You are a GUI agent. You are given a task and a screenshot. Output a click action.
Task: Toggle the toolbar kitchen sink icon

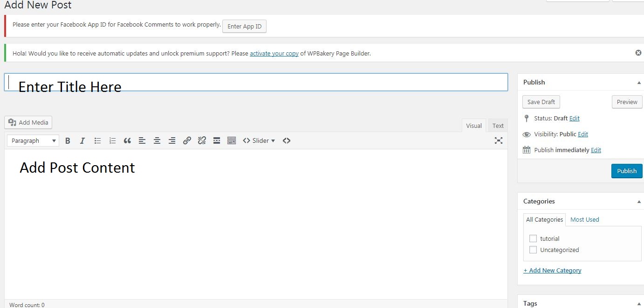[x=232, y=140]
